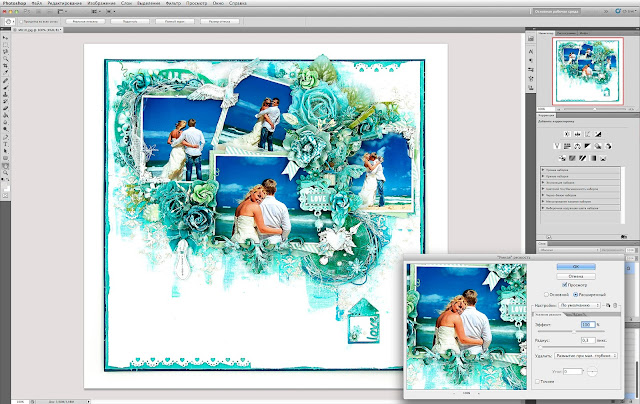
Task: Open the Удалить dropdown in dialog
Action: pos(586,356)
